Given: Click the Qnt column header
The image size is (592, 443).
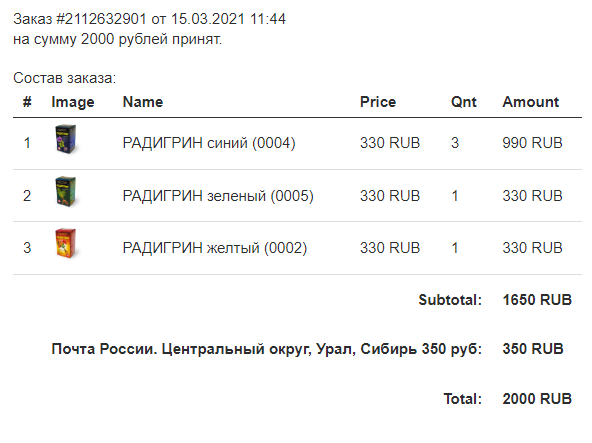Looking at the screenshot, I should pyautogui.click(x=464, y=102).
